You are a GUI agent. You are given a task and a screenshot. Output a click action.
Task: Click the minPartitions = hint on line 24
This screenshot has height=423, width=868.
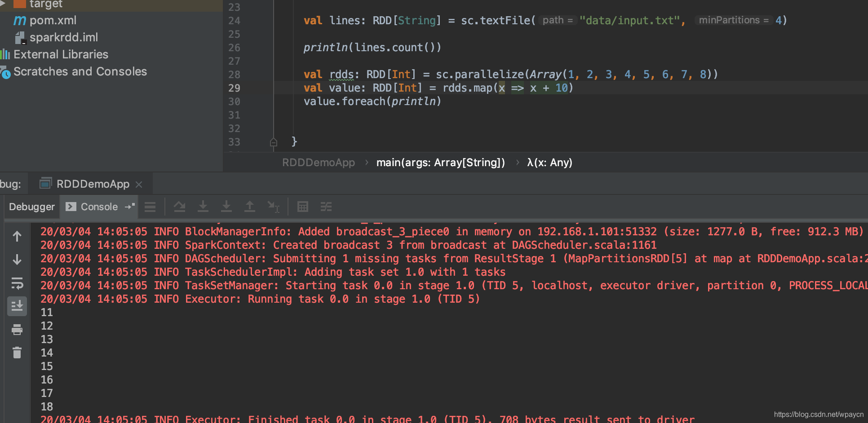(x=733, y=20)
